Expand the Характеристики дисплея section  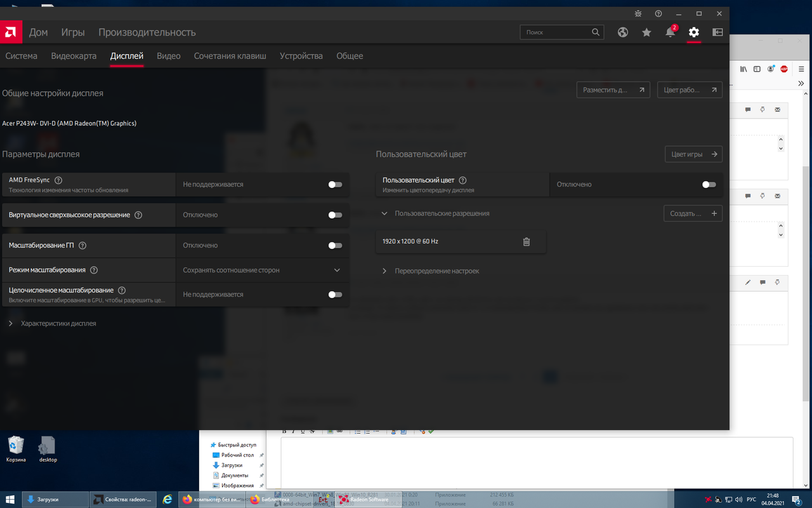[11, 323]
